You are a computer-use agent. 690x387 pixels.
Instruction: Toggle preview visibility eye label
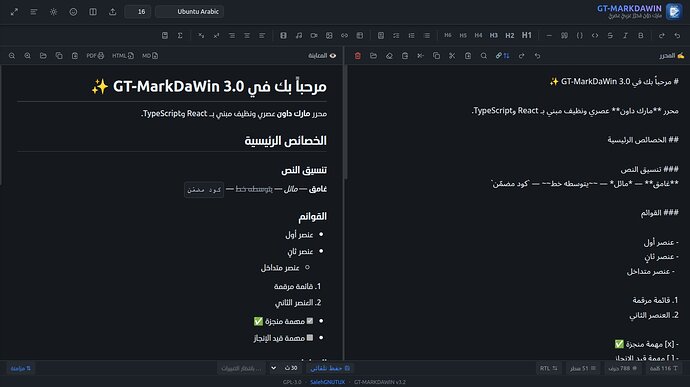pyautogui.click(x=322, y=56)
